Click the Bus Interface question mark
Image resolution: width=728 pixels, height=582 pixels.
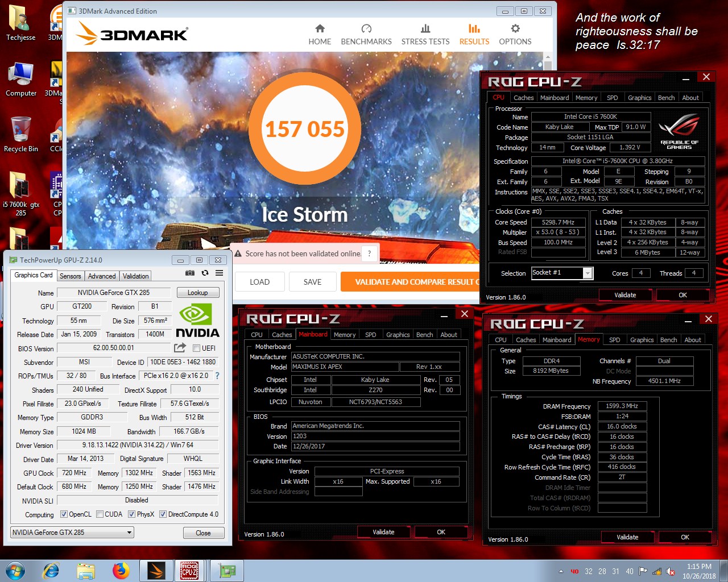[217, 376]
